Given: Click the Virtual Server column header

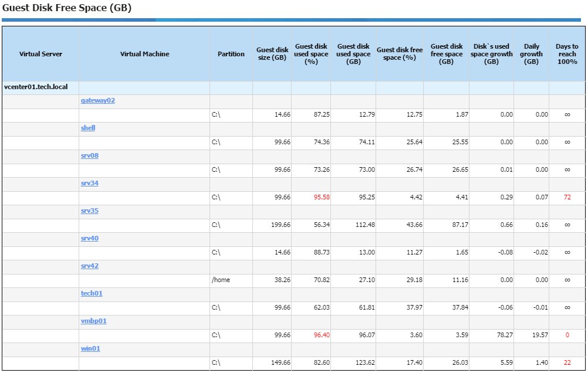Looking at the screenshot, I should click(40, 54).
